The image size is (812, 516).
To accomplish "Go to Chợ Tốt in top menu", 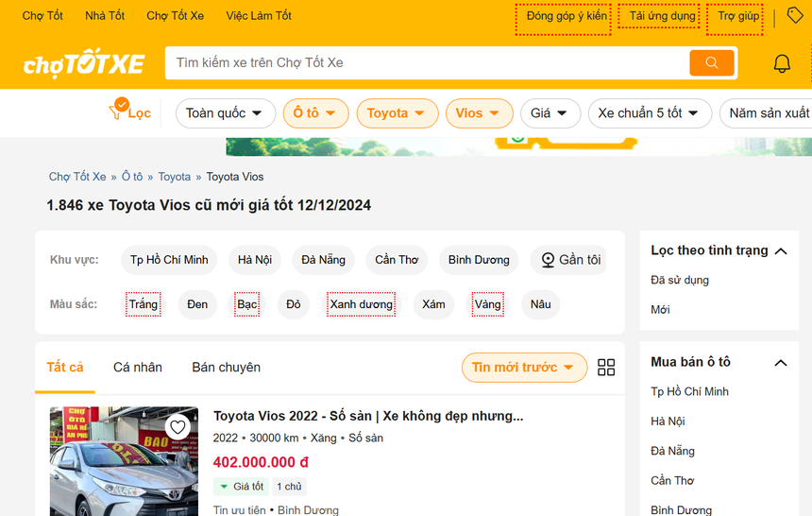I will point(42,15).
